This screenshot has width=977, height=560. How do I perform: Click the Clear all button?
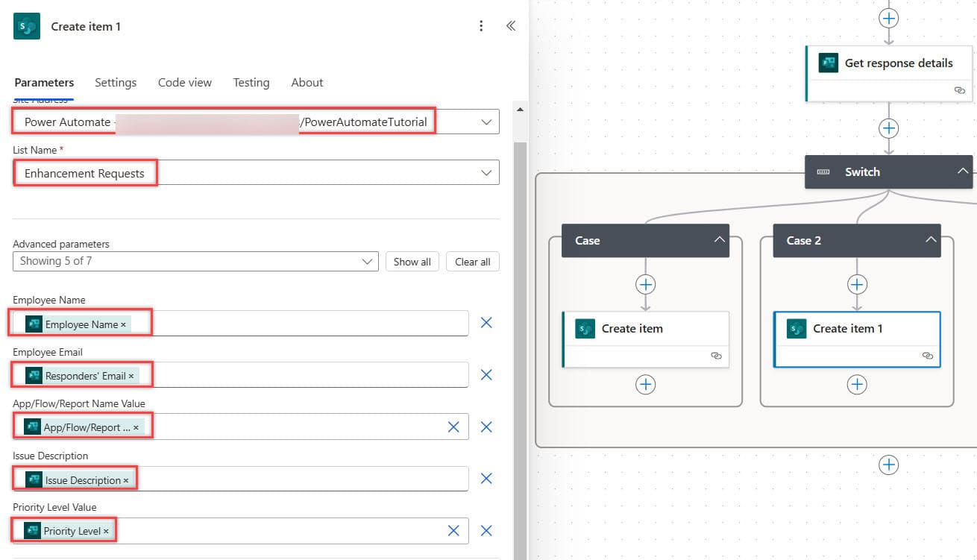472,261
